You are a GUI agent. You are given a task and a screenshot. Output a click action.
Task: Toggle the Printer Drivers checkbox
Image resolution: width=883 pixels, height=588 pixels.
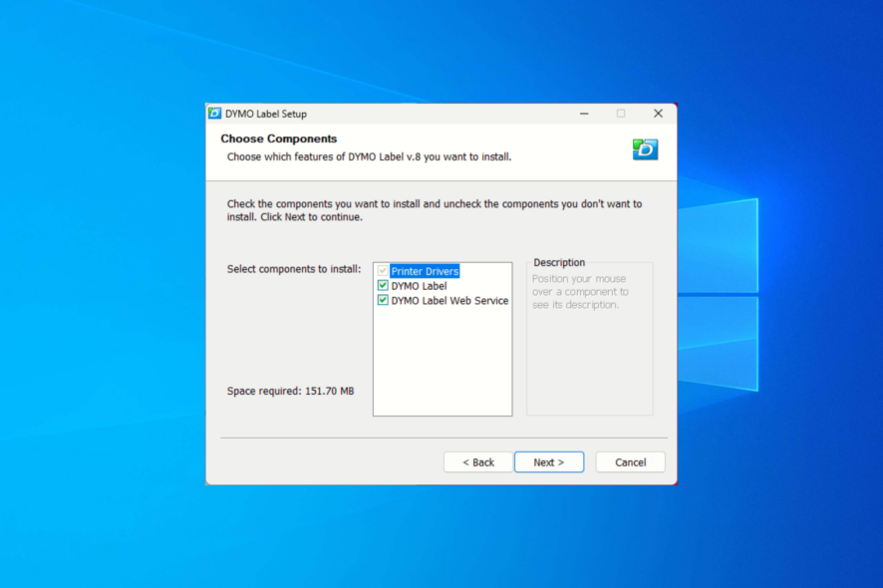click(x=383, y=271)
